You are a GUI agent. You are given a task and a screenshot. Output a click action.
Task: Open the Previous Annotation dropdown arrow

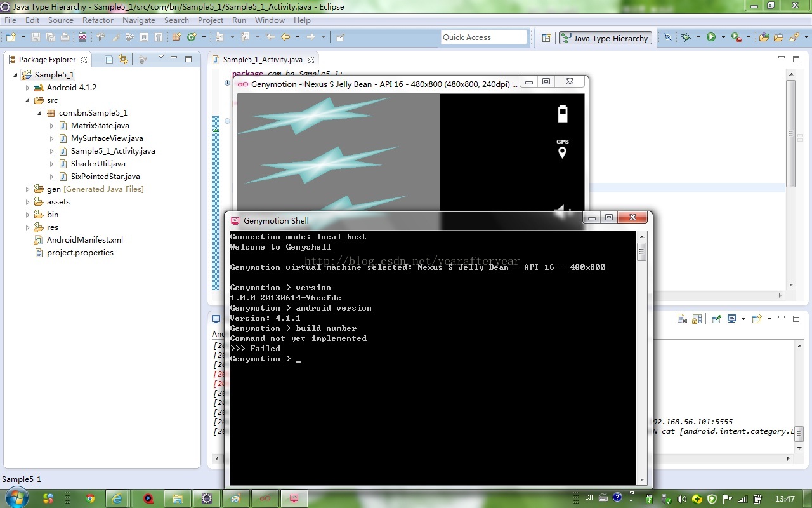click(258, 37)
